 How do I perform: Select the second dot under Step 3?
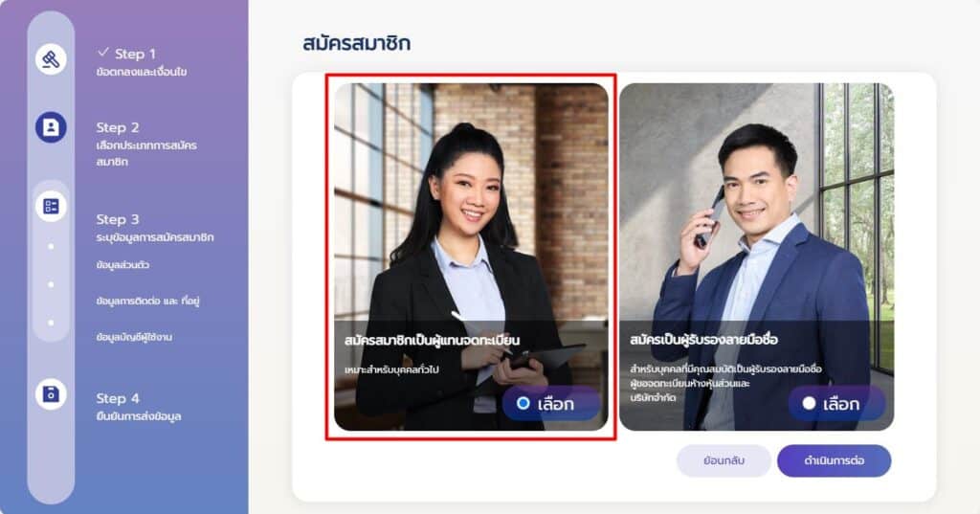click(x=51, y=284)
